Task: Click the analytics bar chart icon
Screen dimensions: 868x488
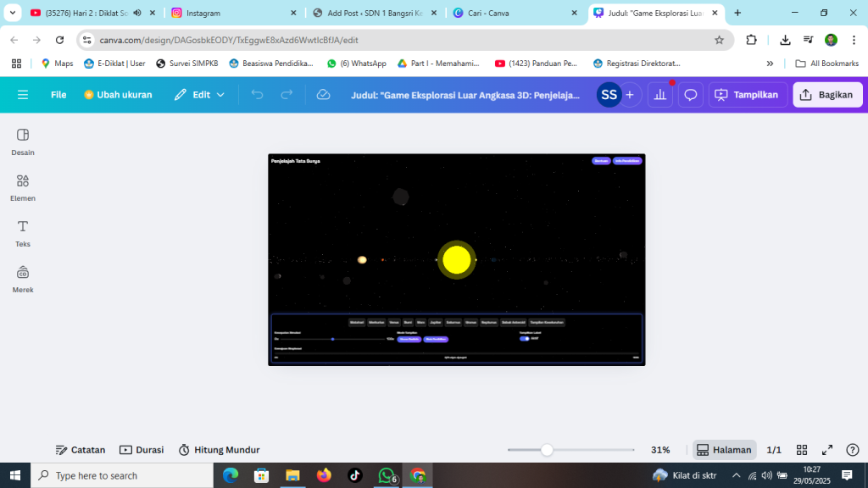Action: coord(660,95)
